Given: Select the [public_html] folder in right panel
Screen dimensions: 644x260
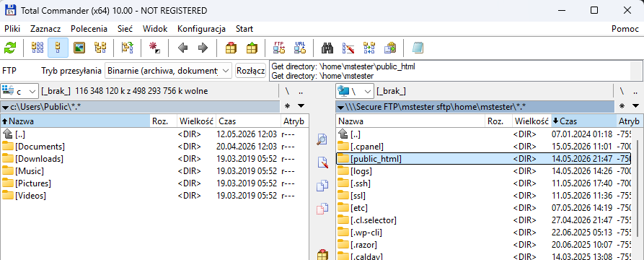Looking at the screenshot, I should [x=483, y=159].
